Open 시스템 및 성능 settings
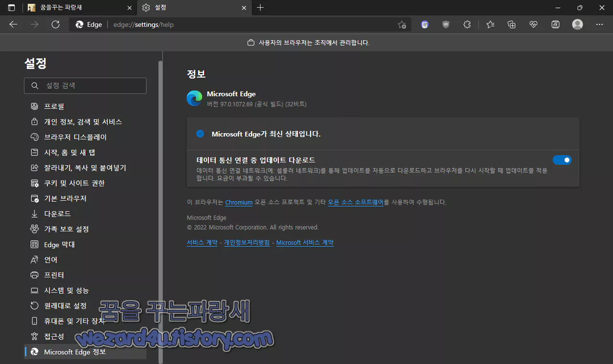The width and height of the screenshot is (613, 364). [x=85, y=290]
